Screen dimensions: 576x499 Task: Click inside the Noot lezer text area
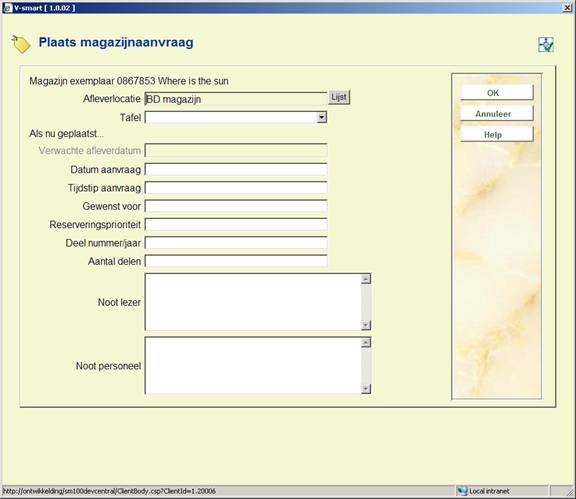(x=253, y=302)
